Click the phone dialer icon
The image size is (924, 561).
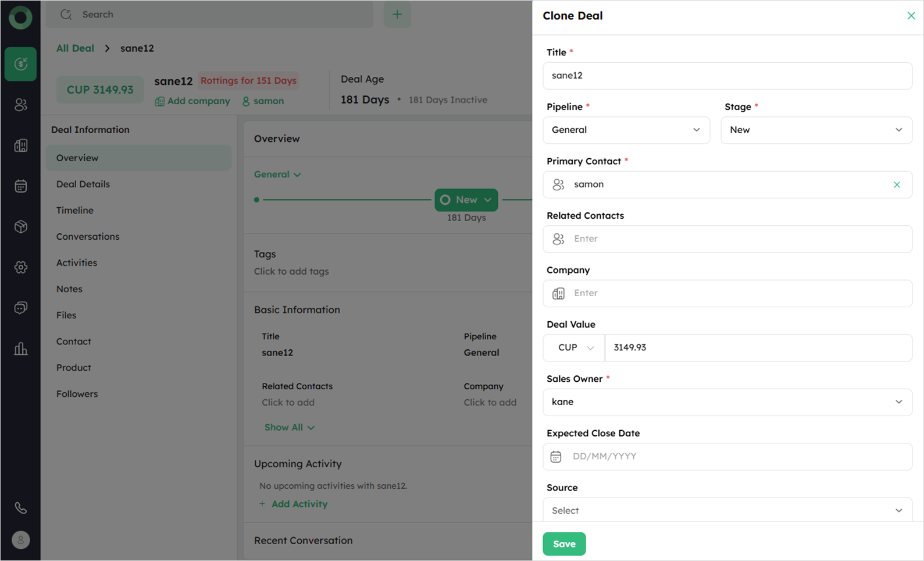point(20,508)
